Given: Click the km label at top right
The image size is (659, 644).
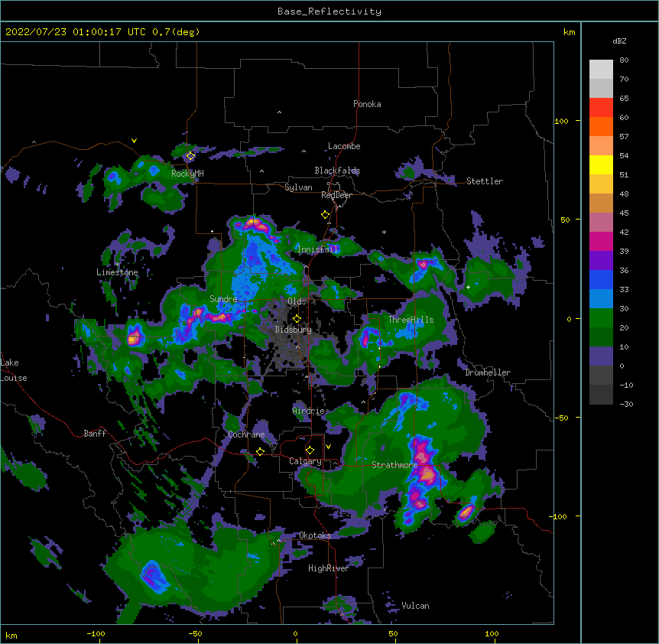Looking at the screenshot, I should pos(569,32).
